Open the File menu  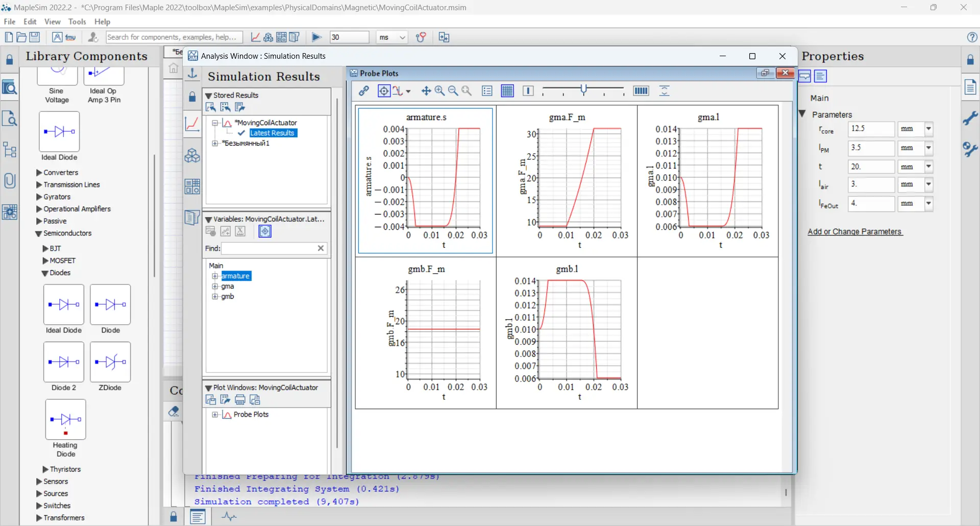coord(9,21)
